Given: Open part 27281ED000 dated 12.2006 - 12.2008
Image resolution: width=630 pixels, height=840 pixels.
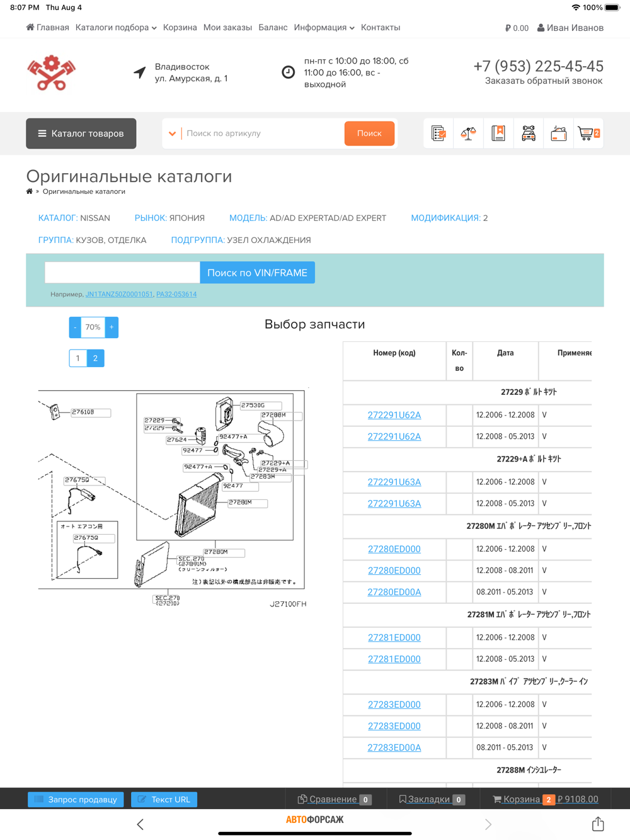Looking at the screenshot, I should (394, 637).
